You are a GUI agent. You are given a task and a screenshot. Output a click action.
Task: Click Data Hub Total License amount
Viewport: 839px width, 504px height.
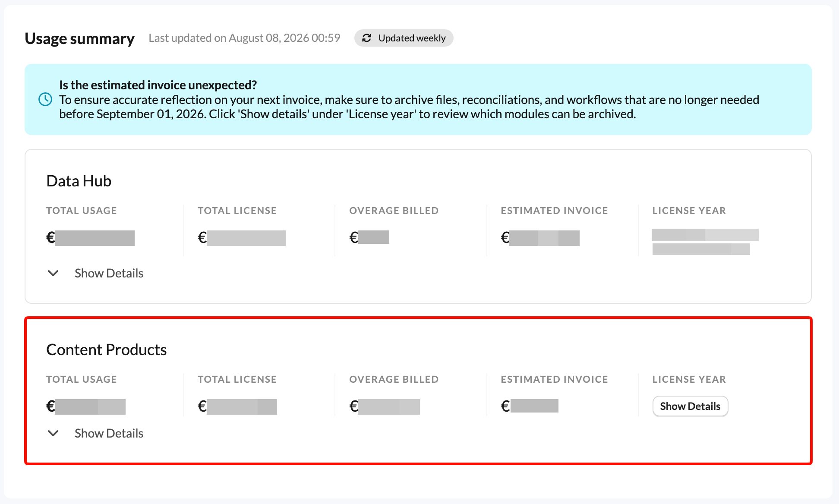tap(242, 238)
